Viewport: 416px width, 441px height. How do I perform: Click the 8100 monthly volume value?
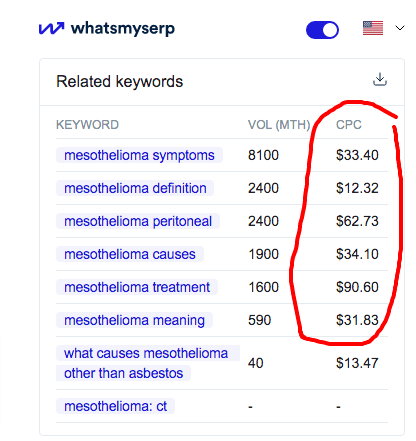(263, 155)
